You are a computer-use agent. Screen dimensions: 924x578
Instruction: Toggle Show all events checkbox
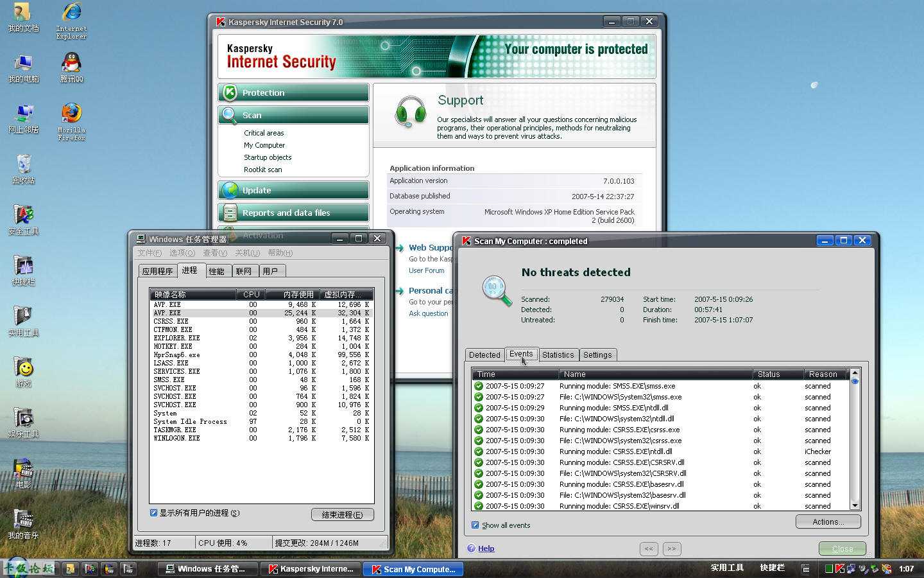(x=475, y=525)
